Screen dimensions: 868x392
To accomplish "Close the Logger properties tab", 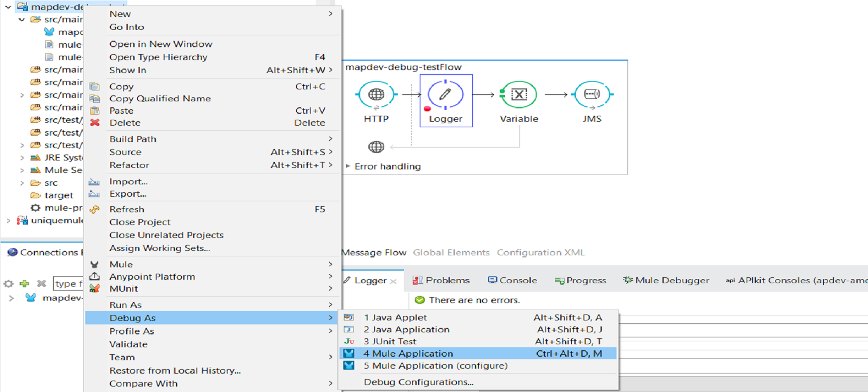I will 393,281.
